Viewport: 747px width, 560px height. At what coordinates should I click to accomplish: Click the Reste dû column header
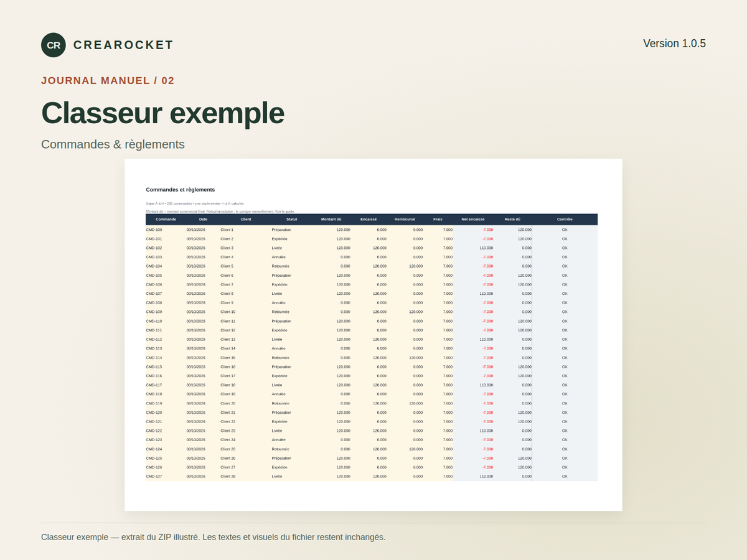point(512,219)
